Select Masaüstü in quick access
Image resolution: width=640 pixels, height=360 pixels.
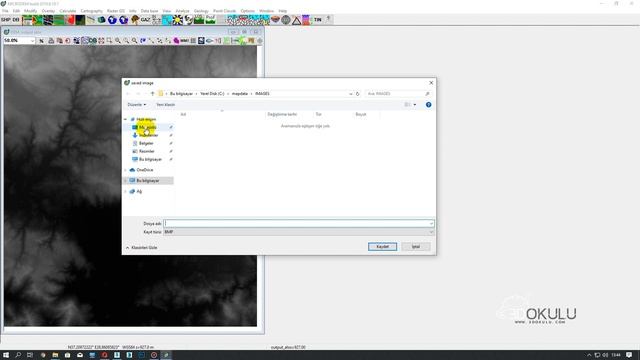click(149, 127)
